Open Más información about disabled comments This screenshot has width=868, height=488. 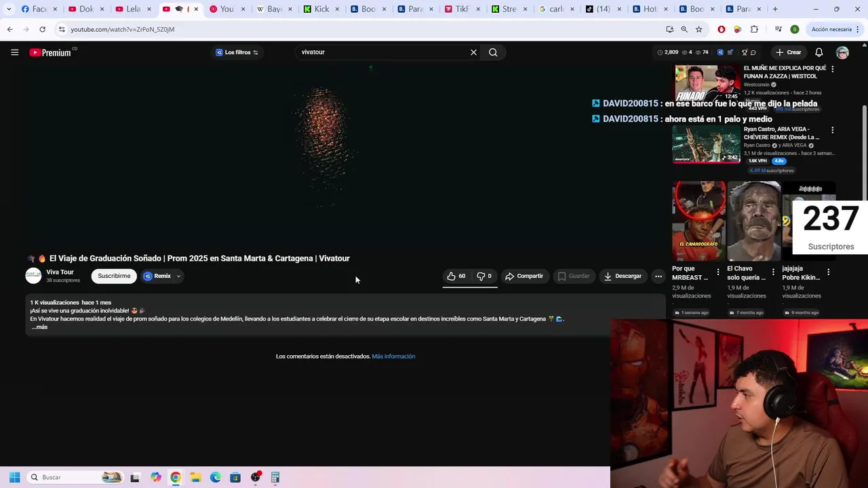393,356
